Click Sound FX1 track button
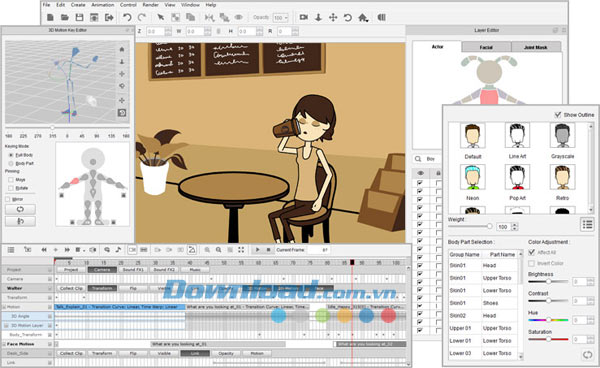600x368 pixels. point(133,270)
